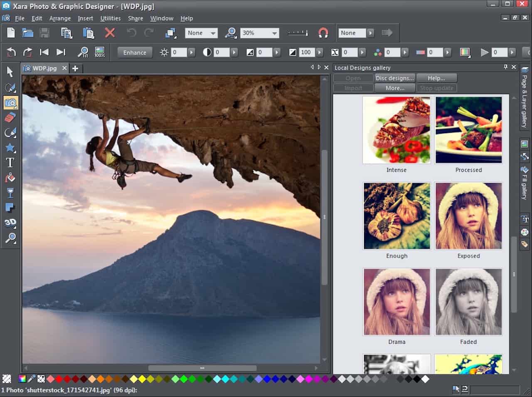Open the first None dropdown
The image size is (532, 397).
coord(213,33)
